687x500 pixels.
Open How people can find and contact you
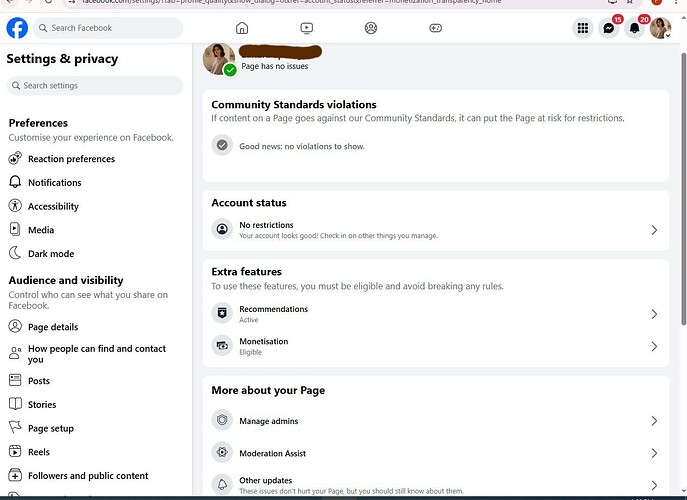(96, 354)
